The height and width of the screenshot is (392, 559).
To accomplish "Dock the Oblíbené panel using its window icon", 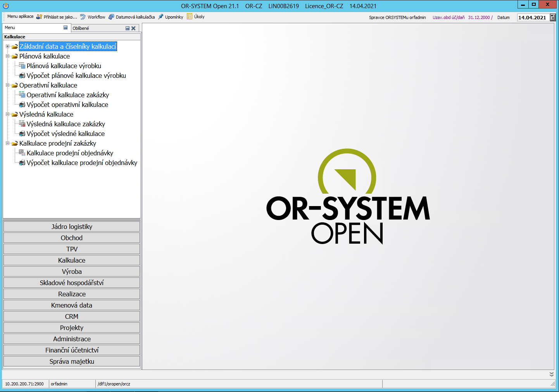I will [x=128, y=28].
